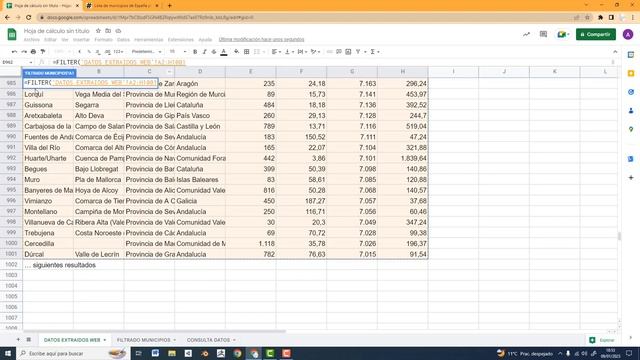This screenshot has width=640, height=360.
Task: Click the last modification link
Action: [261, 40]
